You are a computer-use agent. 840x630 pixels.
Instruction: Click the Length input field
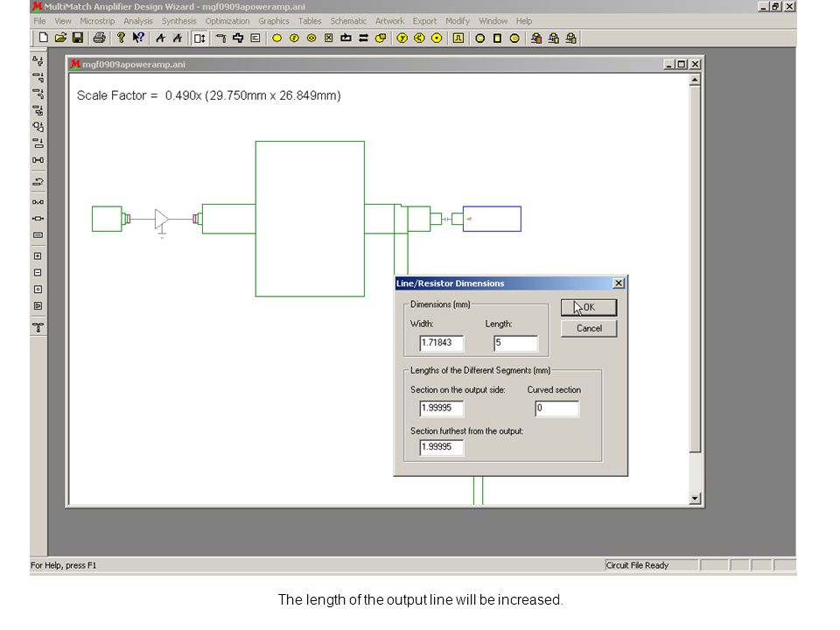pyautogui.click(x=515, y=343)
